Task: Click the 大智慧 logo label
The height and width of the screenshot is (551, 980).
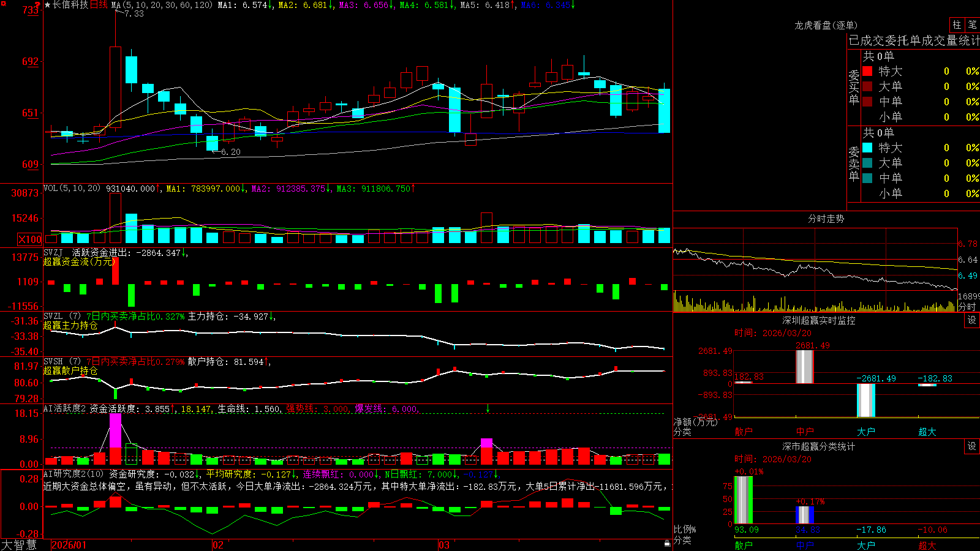Action: (19, 545)
